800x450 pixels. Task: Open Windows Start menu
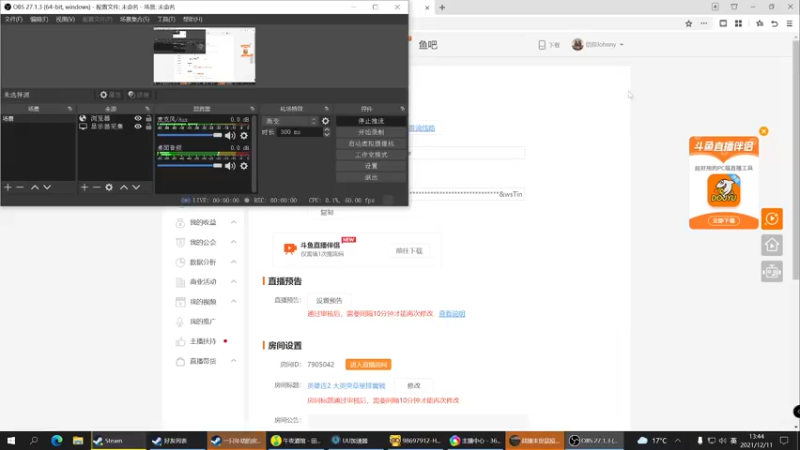click(x=11, y=440)
